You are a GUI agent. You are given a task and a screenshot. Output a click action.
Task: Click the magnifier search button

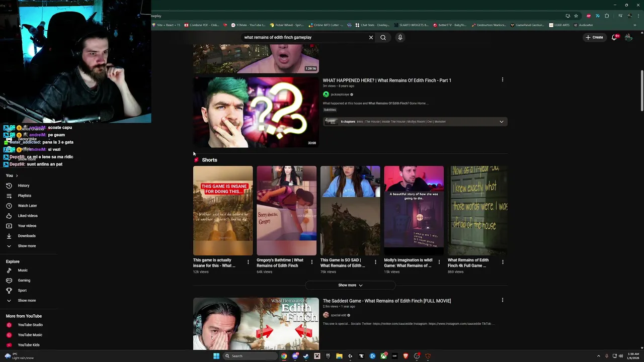click(x=383, y=37)
